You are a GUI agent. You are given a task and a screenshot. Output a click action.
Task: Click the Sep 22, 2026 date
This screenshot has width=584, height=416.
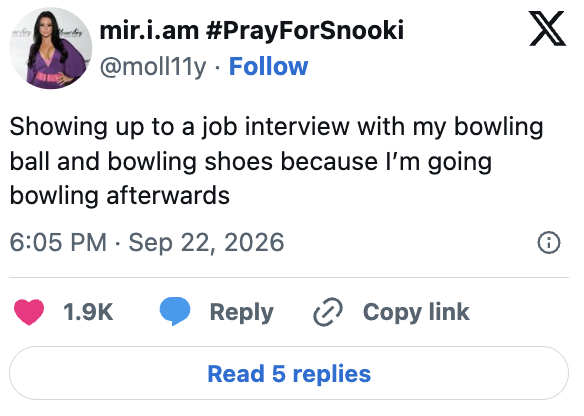pyautogui.click(x=206, y=243)
